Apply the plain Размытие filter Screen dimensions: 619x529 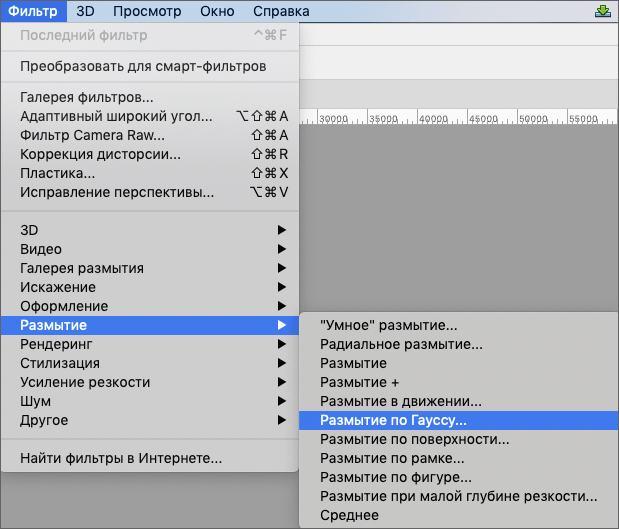point(459,363)
